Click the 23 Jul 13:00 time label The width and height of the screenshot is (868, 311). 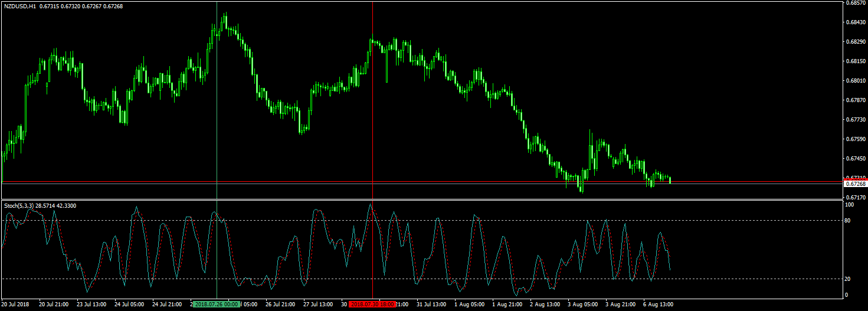point(91,305)
